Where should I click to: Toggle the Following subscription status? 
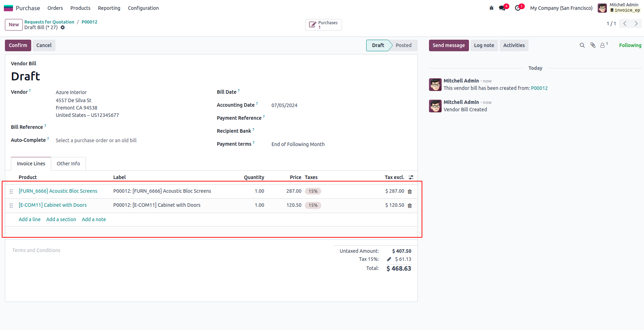[630, 45]
